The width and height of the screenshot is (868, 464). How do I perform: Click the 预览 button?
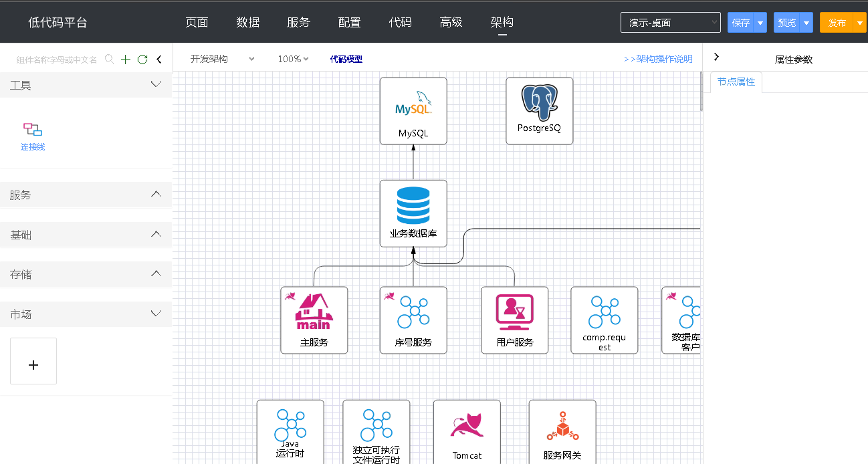pyautogui.click(x=787, y=23)
